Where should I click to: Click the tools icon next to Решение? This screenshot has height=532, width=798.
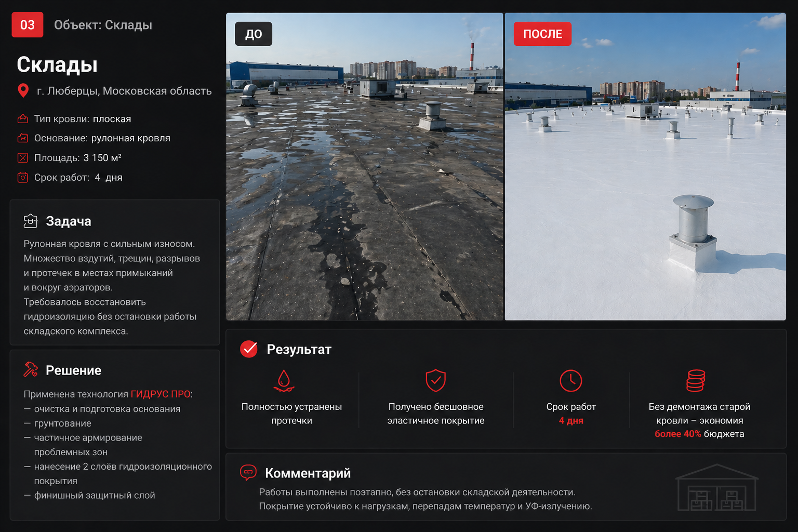(31, 369)
